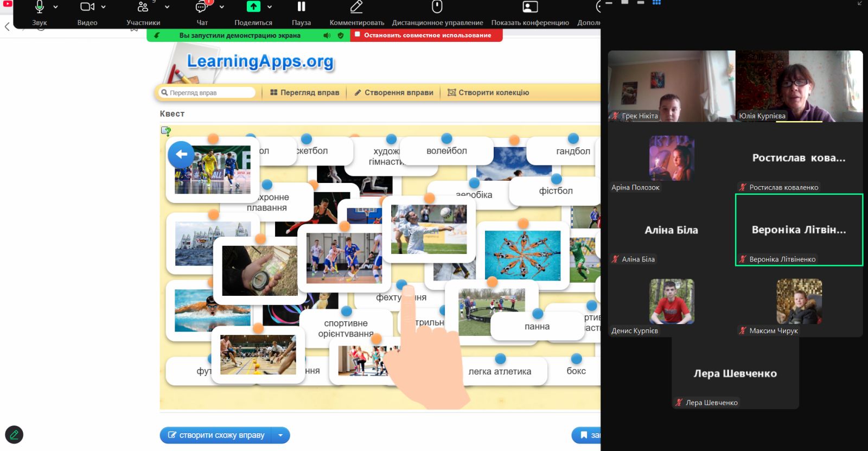Select Грек Нікіта video tile
868x451 pixels.
pos(672,86)
